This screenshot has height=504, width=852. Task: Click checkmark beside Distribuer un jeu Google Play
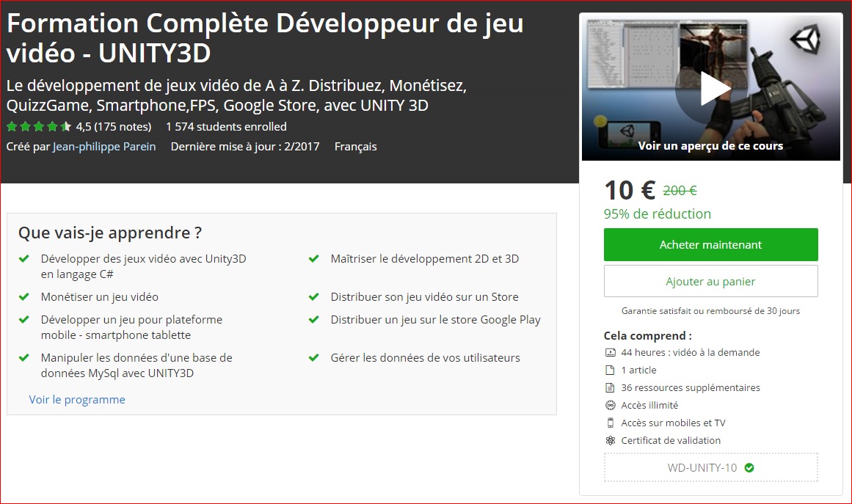click(x=313, y=319)
